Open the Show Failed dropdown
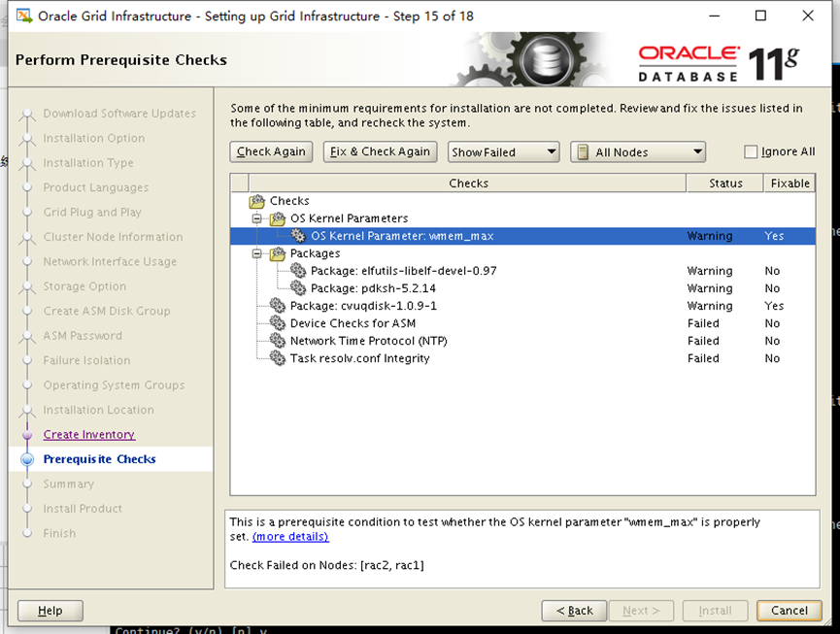Image resolution: width=840 pixels, height=634 pixels. (504, 152)
